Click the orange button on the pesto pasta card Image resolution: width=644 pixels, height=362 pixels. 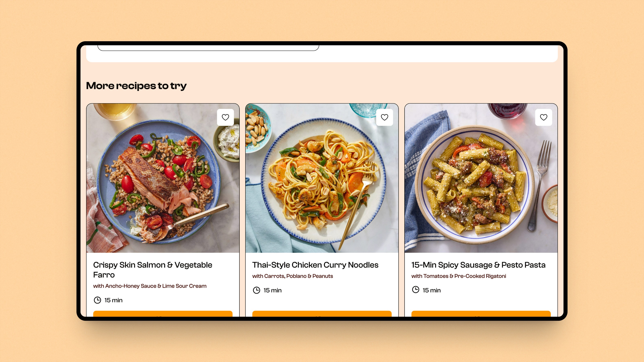coord(481,314)
